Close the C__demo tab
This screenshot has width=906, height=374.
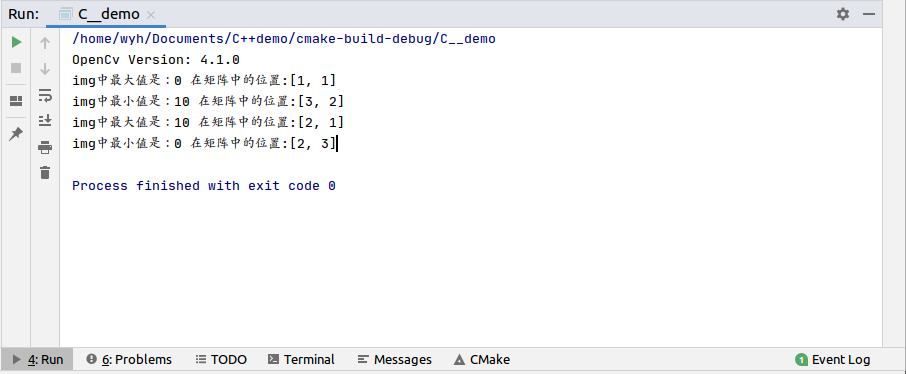pyautogui.click(x=151, y=15)
